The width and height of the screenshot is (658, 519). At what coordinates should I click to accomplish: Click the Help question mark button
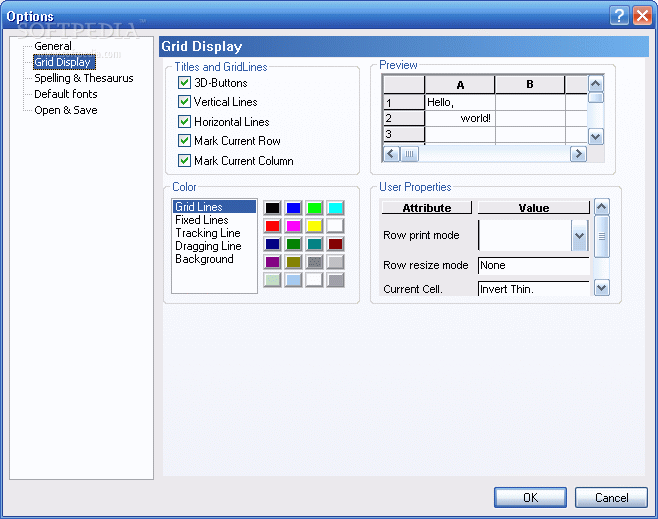pos(619,16)
